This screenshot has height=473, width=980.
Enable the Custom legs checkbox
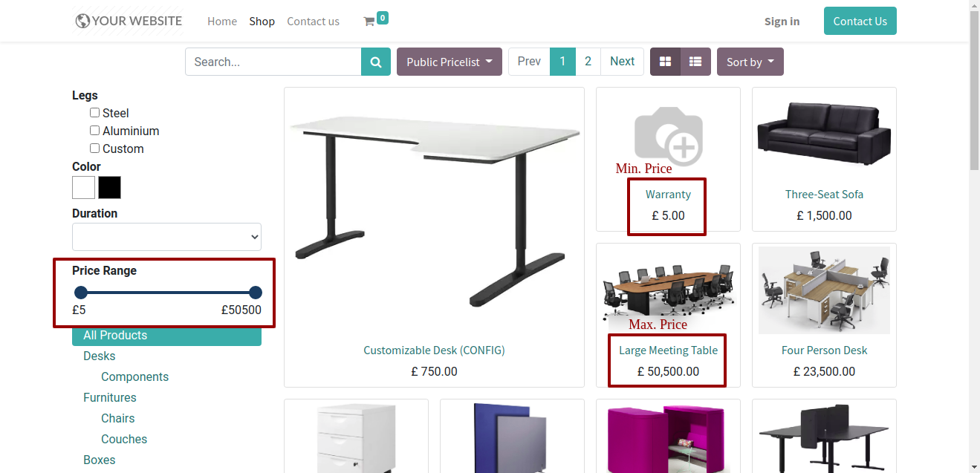pyautogui.click(x=94, y=149)
